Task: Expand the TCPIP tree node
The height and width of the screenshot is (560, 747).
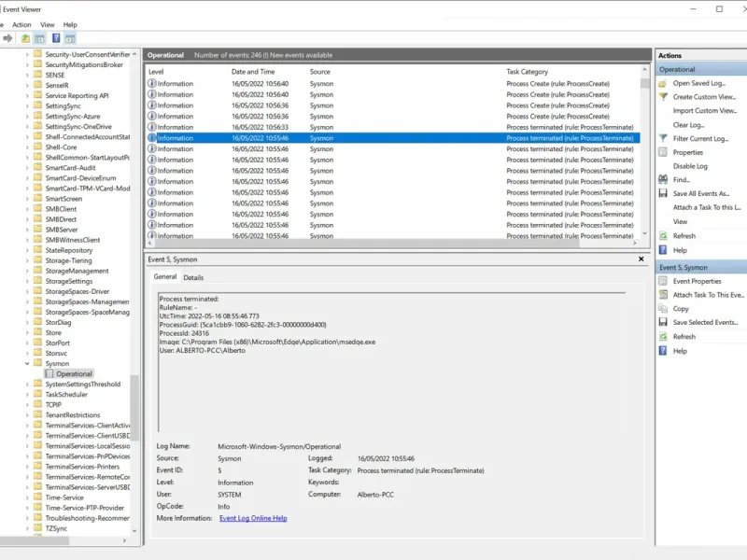Action: (27, 405)
